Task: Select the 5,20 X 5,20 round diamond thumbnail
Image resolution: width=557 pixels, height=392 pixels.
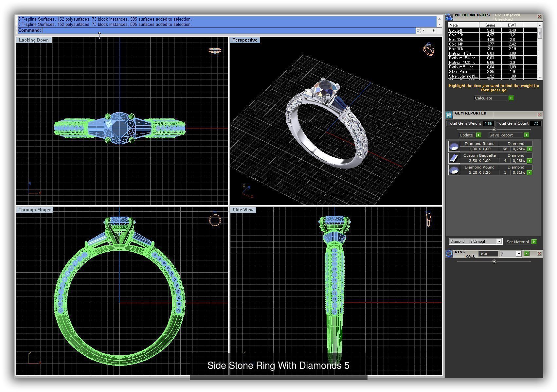Action: click(454, 170)
